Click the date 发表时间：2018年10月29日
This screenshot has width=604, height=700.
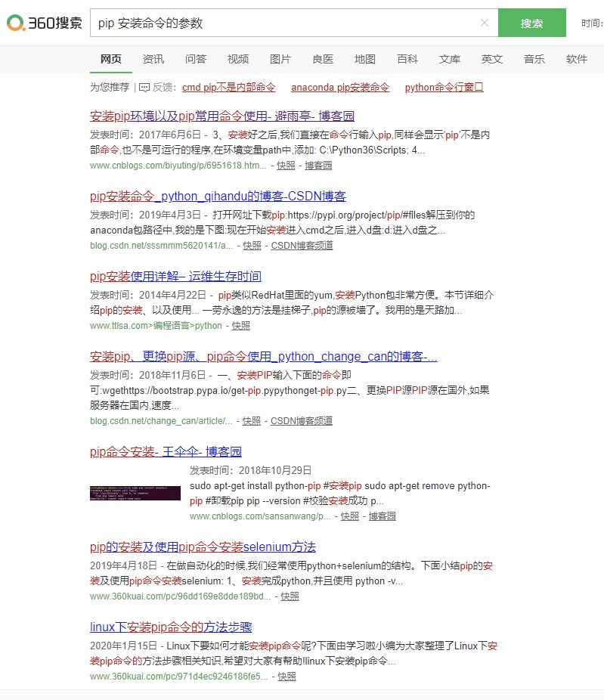pyautogui.click(x=250, y=470)
